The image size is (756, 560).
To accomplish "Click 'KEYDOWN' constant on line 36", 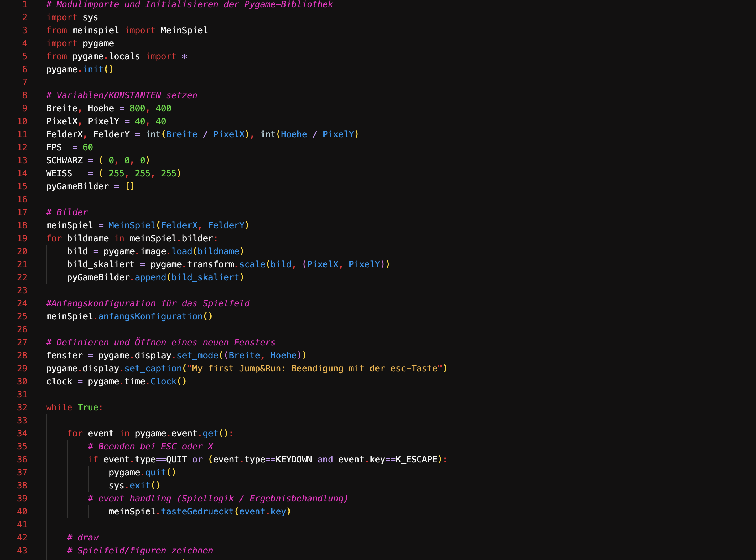I will [294, 460].
